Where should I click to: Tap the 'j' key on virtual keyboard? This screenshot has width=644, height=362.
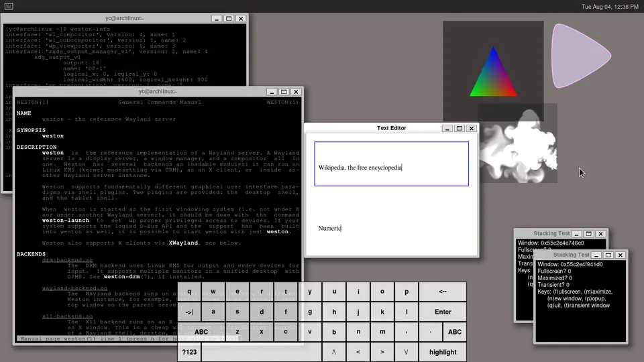pos(358,312)
